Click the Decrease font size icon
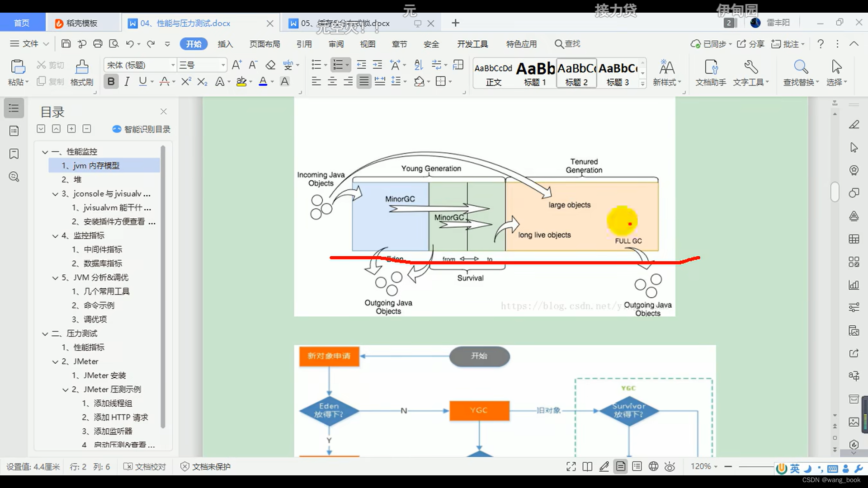868x488 pixels. (x=253, y=65)
